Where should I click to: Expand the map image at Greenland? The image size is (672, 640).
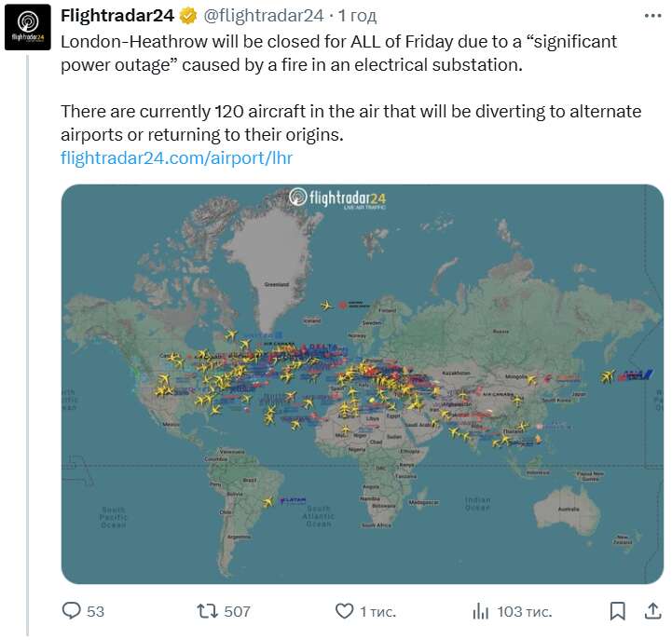tap(277, 261)
